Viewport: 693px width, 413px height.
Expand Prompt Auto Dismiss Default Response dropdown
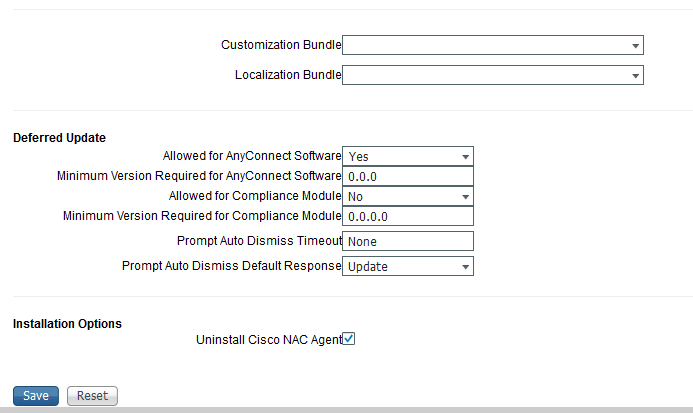click(x=407, y=266)
